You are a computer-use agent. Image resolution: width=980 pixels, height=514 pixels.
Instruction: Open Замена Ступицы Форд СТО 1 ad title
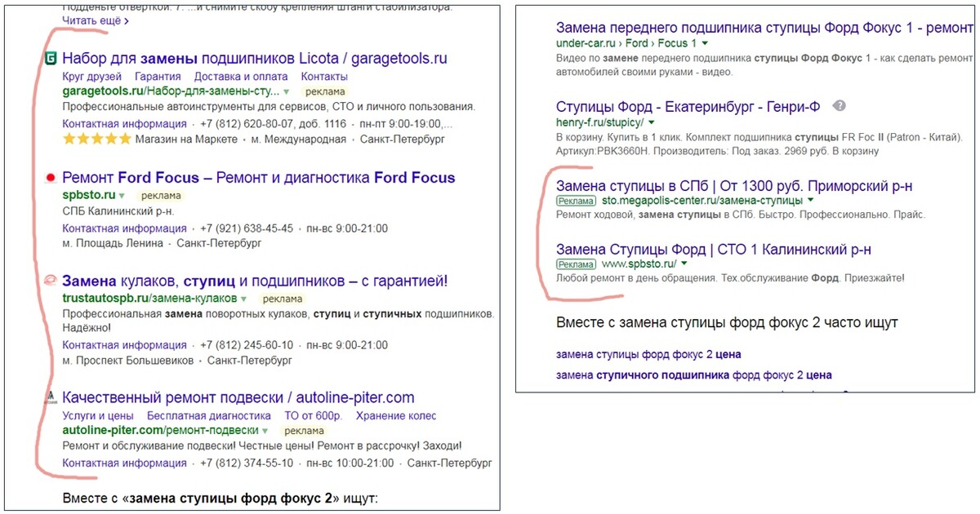pyautogui.click(x=713, y=250)
